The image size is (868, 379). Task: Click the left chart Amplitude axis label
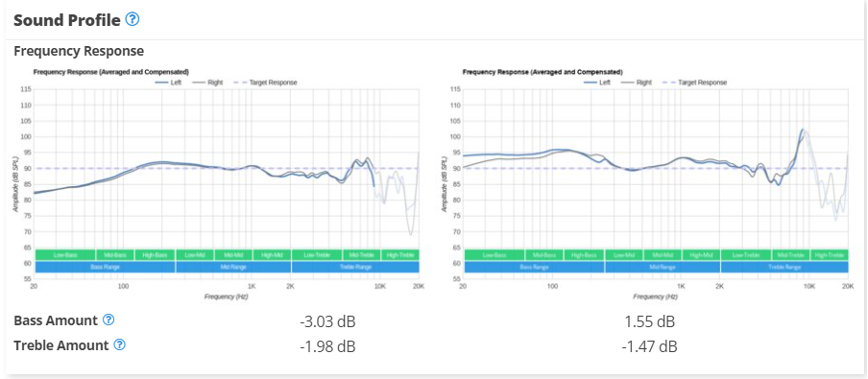[15, 183]
